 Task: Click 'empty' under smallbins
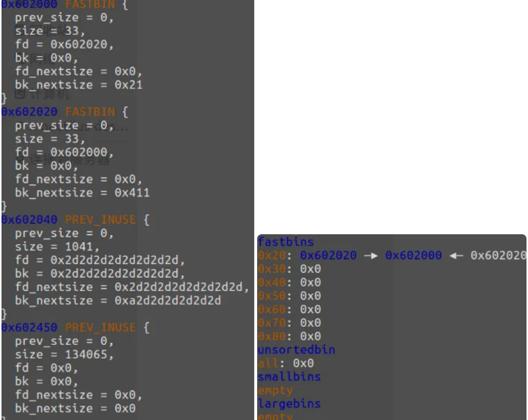coord(275,390)
